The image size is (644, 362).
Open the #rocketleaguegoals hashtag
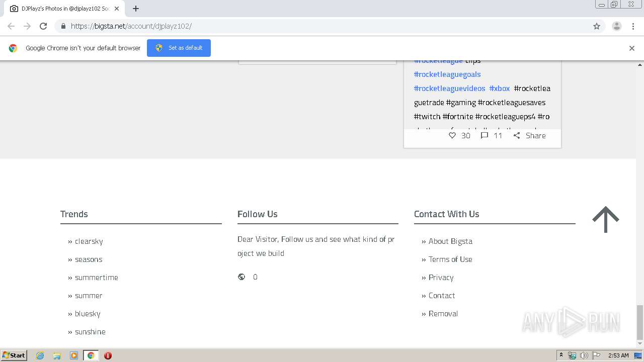coord(447,74)
